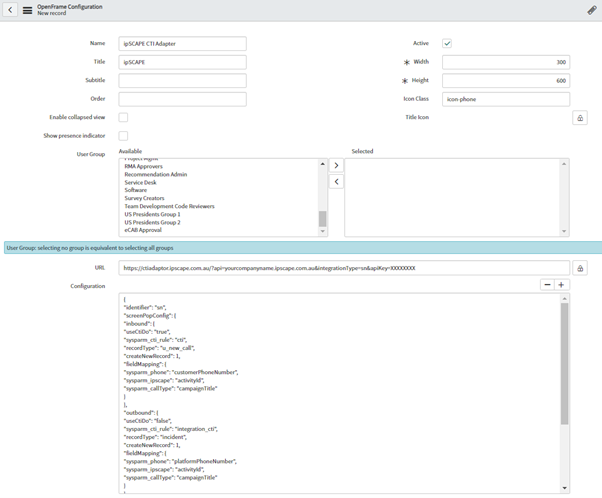Edit Icon Class field icon-phone
The image size is (602, 498).
(506, 99)
